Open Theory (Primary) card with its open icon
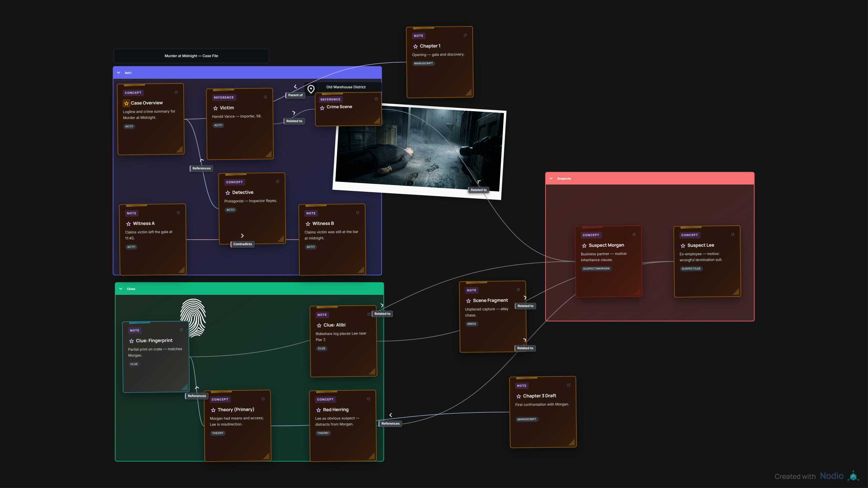This screenshot has height=488, width=868. pos(263,399)
